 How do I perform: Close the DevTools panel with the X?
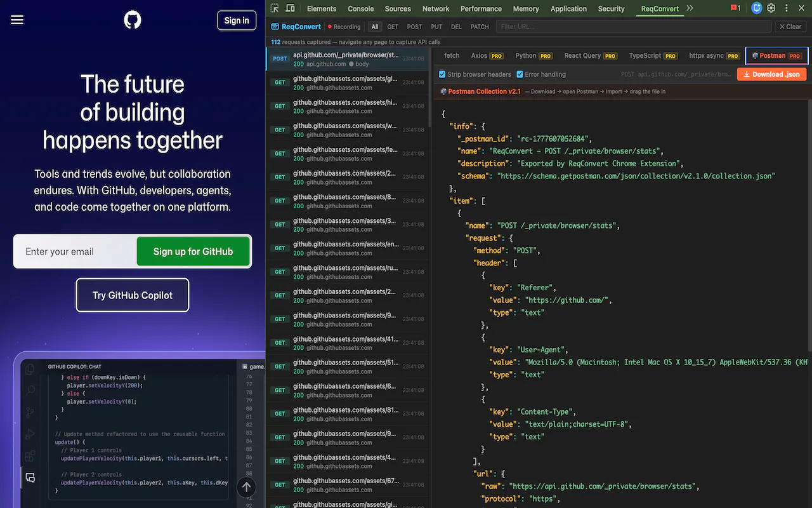pyautogui.click(x=801, y=8)
